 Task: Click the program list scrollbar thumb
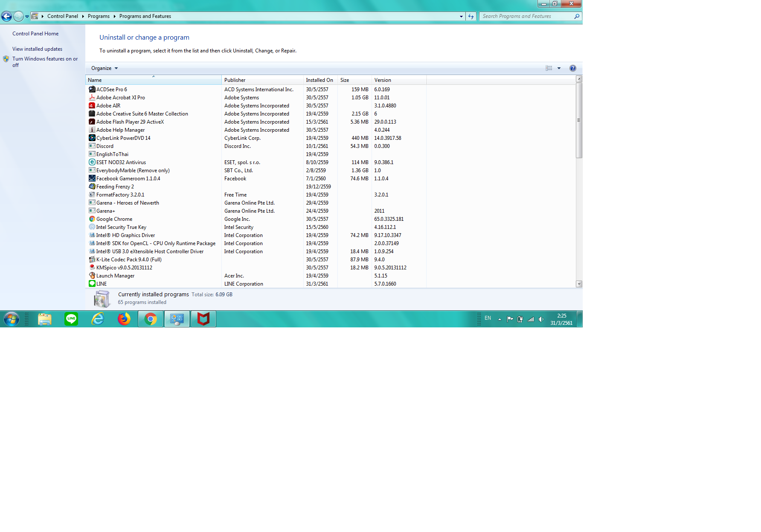point(579,120)
